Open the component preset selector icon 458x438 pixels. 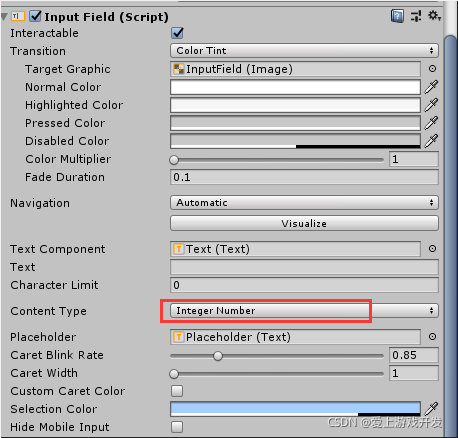[x=416, y=16]
